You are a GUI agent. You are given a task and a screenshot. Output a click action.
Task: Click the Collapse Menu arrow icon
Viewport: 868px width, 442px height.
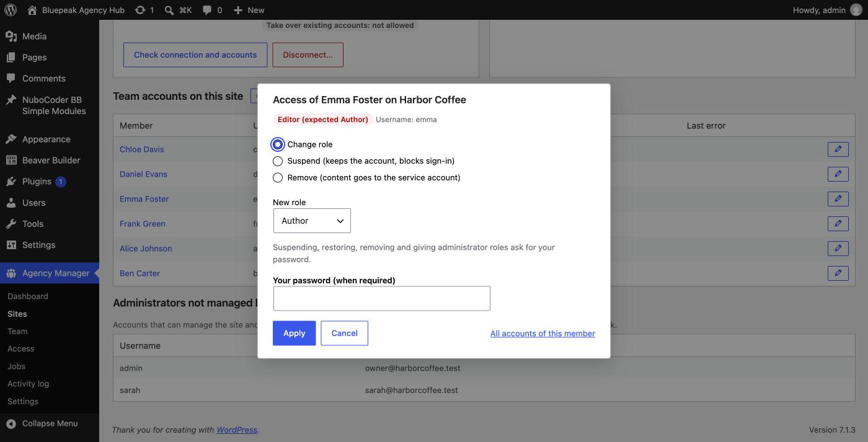[11, 423]
